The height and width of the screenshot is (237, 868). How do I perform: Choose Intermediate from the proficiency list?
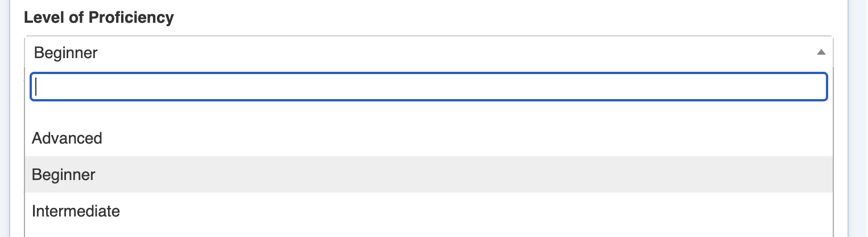coord(76,211)
